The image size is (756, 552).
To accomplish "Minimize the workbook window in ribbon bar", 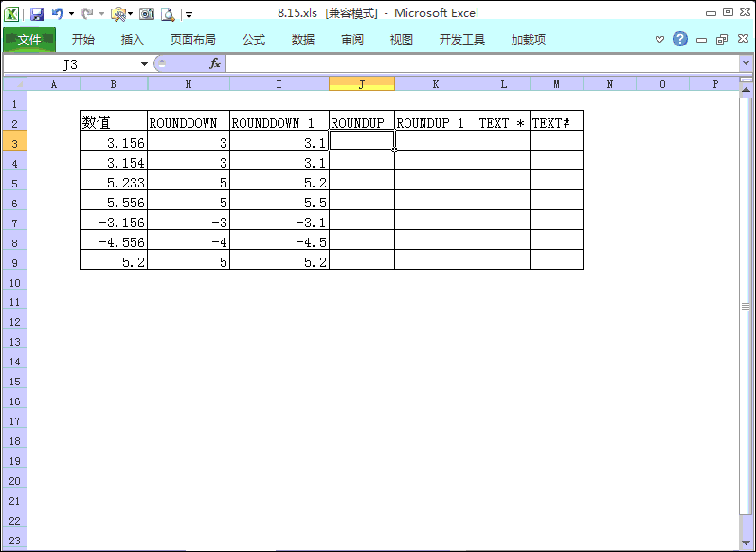I will (x=701, y=40).
